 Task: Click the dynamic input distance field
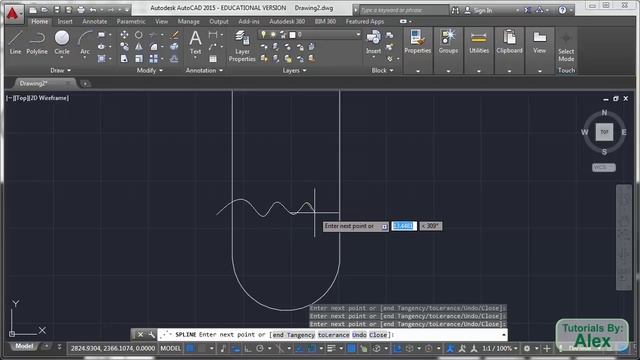(x=404, y=226)
